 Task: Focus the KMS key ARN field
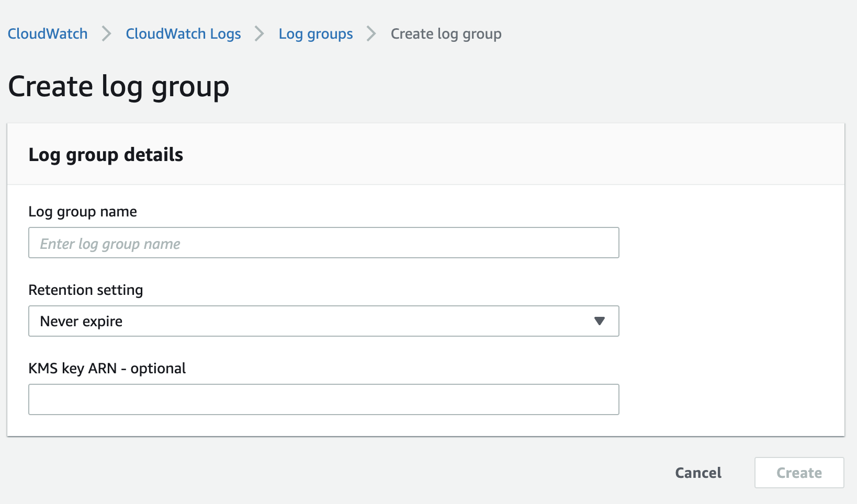click(x=323, y=399)
